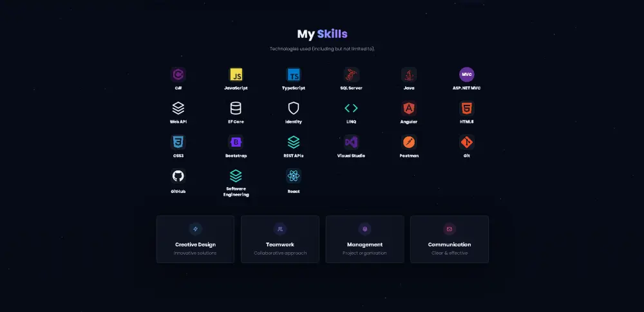Select the JavaScript JS icon
Screen dimensions: 644x312
click(236, 75)
